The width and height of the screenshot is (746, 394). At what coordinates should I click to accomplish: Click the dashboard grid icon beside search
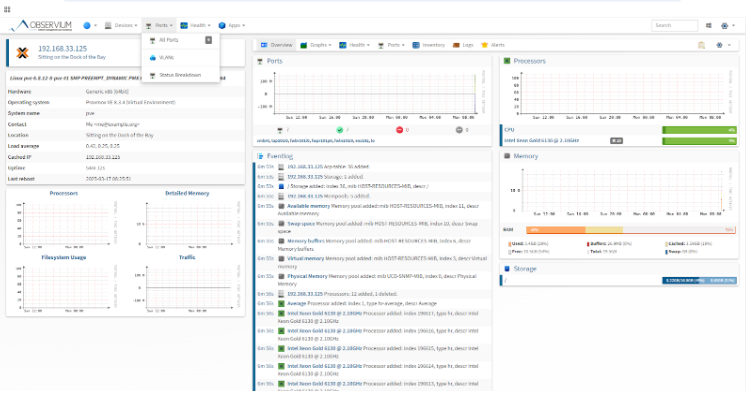[x=708, y=26]
